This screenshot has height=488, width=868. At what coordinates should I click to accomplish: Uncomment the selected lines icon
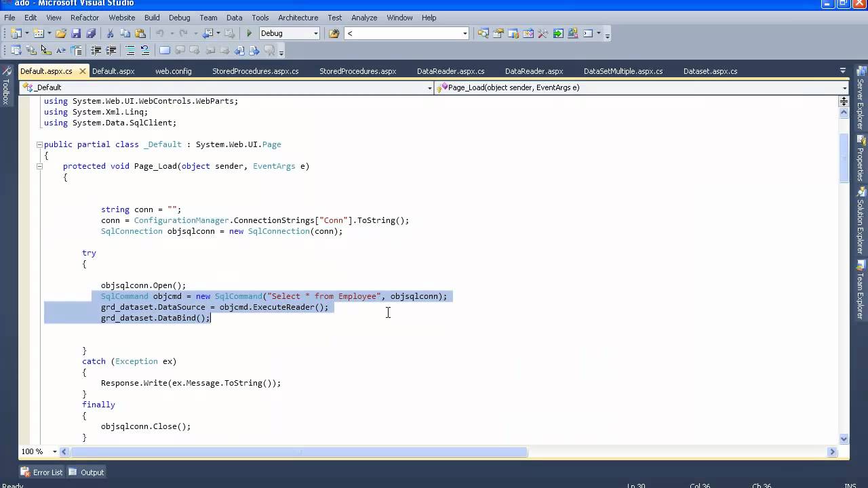click(x=145, y=50)
